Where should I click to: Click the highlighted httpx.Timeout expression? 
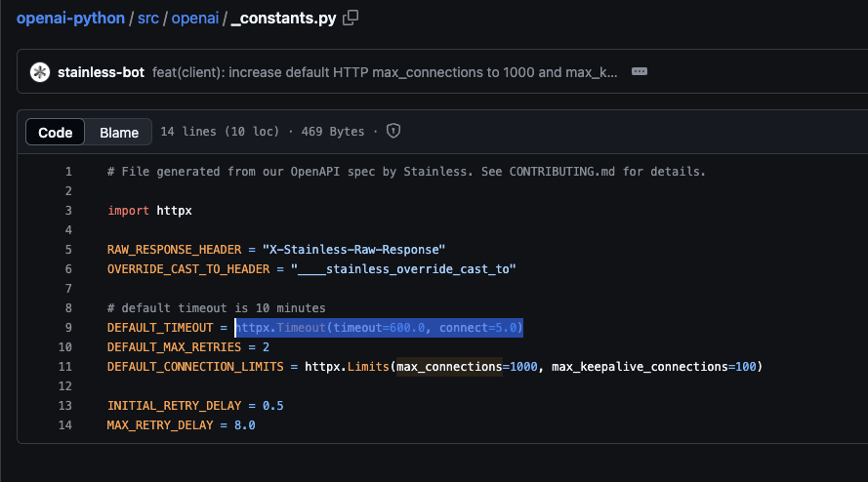click(x=379, y=328)
